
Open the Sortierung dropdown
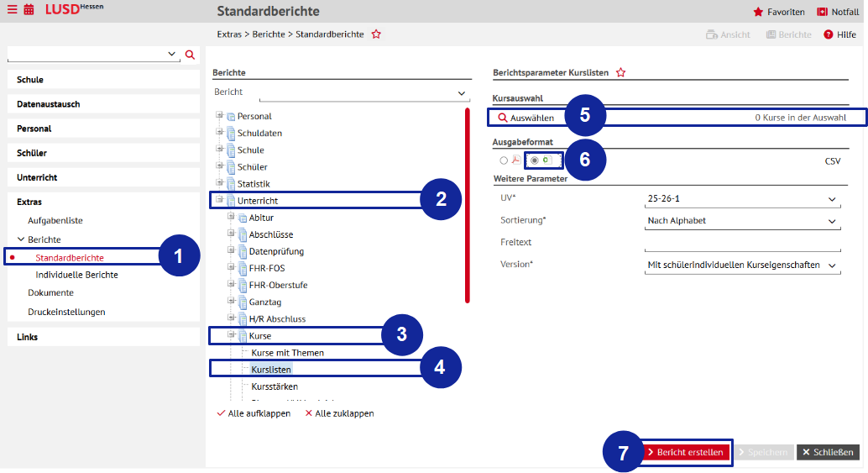tap(742, 221)
